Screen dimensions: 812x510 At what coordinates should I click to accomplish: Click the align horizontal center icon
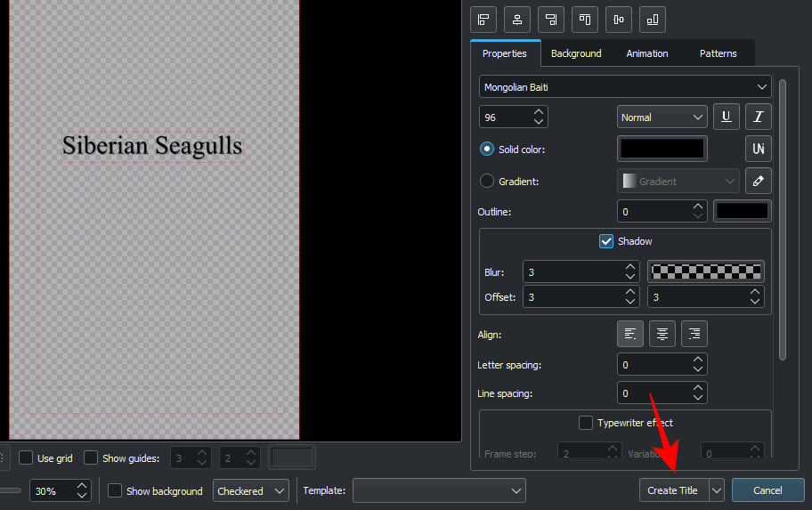coord(518,19)
